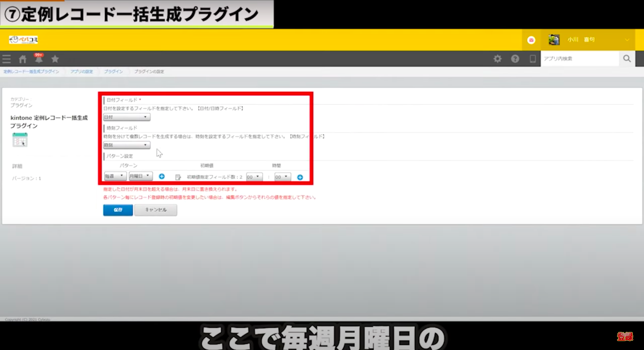This screenshot has width=644, height=350.
Task: Click the mobile view phone icon
Action: tap(533, 59)
